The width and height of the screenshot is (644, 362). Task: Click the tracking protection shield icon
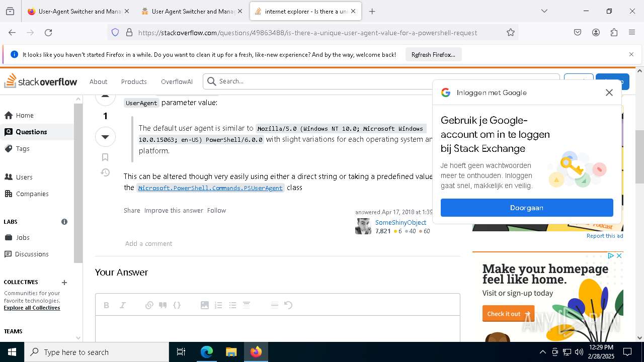pyautogui.click(x=115, y=32)
